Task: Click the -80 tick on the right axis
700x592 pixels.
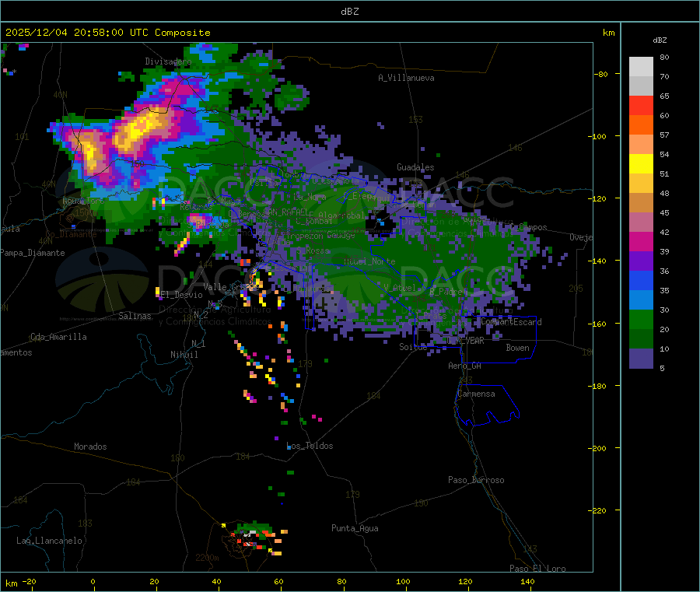Action: tap(601, 74)
